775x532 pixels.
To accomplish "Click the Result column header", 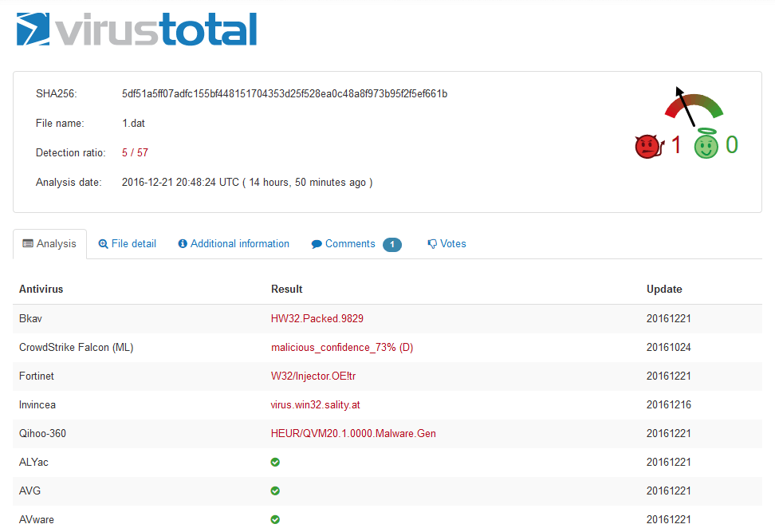I will [287, 290].
